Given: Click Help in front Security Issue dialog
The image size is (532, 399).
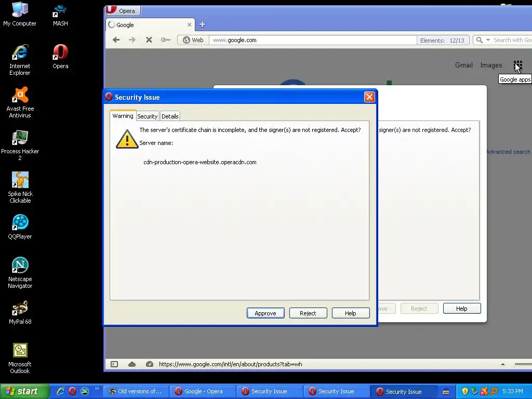Looking at the screenshot, I should click(351, 313).
